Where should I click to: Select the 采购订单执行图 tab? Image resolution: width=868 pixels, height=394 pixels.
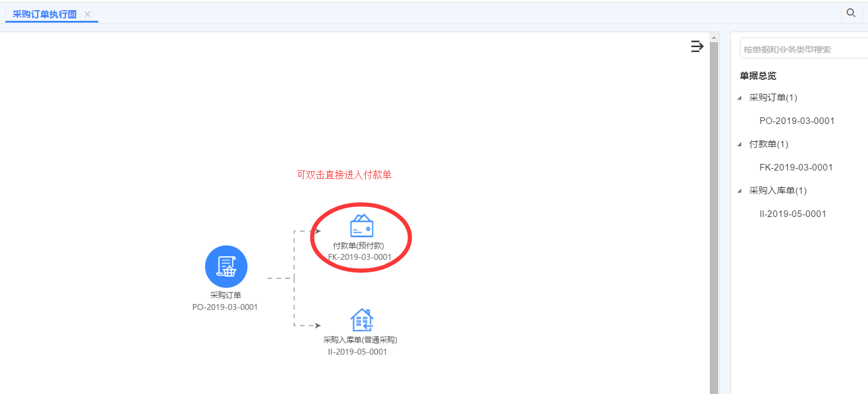[x=45, y=14]
